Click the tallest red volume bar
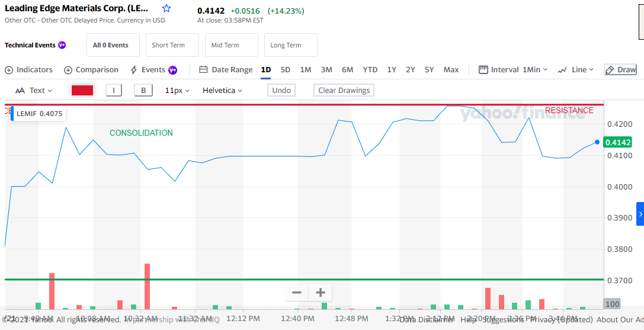The height and width of the screenshot is (330, 644). pyautogui.click(x=147, y=286)
